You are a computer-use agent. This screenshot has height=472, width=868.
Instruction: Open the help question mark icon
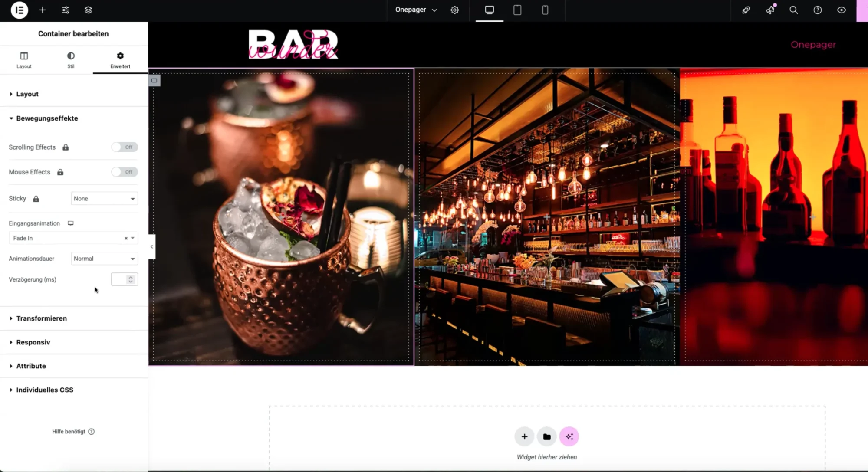tap(818, 10)
